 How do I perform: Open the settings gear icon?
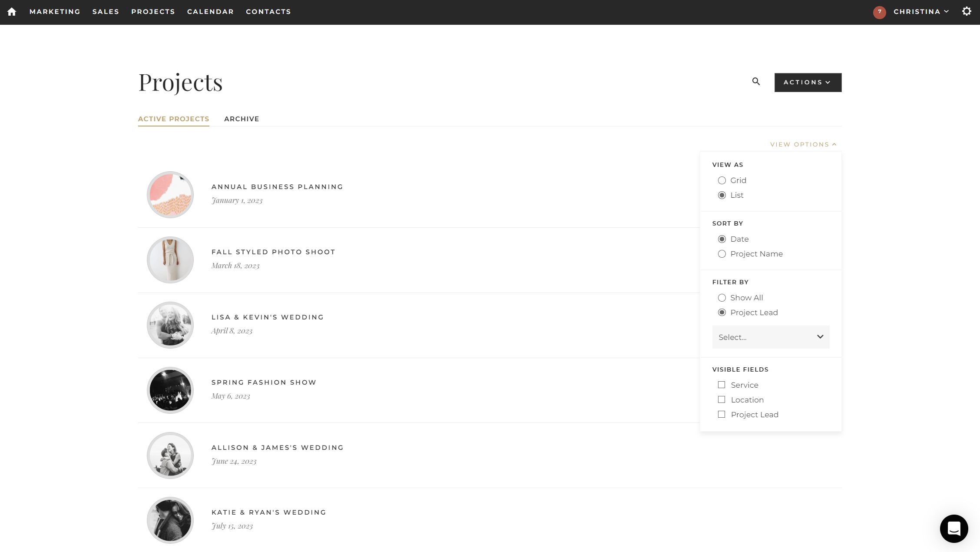(x=966, y=11)
